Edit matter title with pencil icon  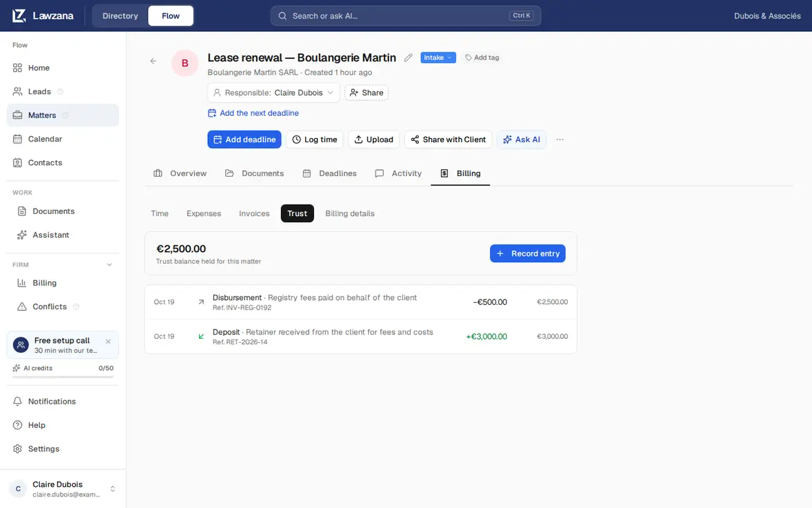pos(408,58)
